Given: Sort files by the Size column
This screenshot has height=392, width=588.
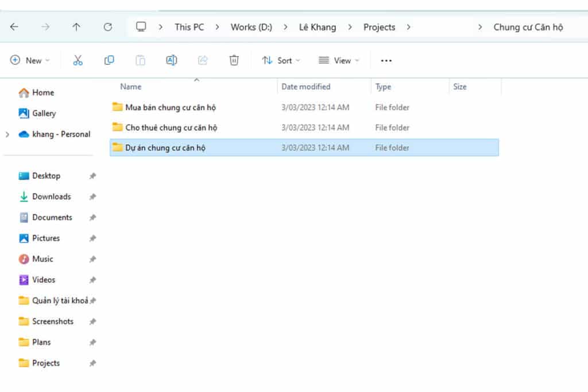Looking at the screenshot, I should click(x=460, y=87).
